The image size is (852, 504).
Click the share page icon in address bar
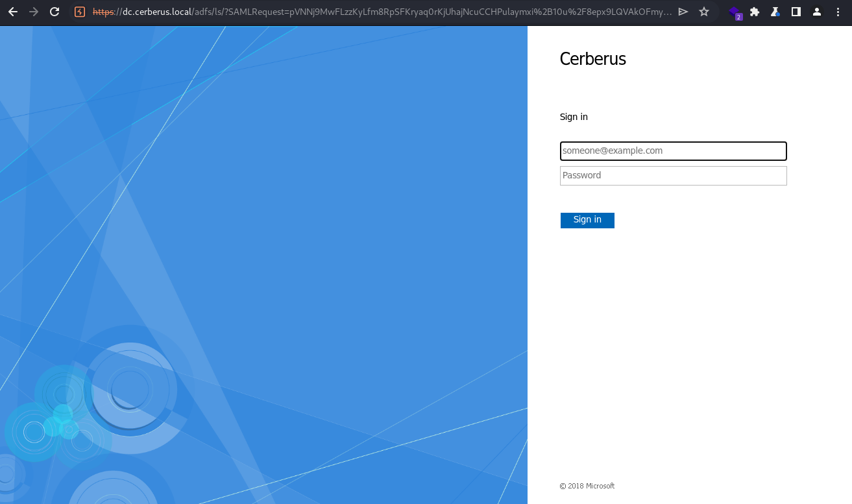pyautogui.click(x=683, y=12)
